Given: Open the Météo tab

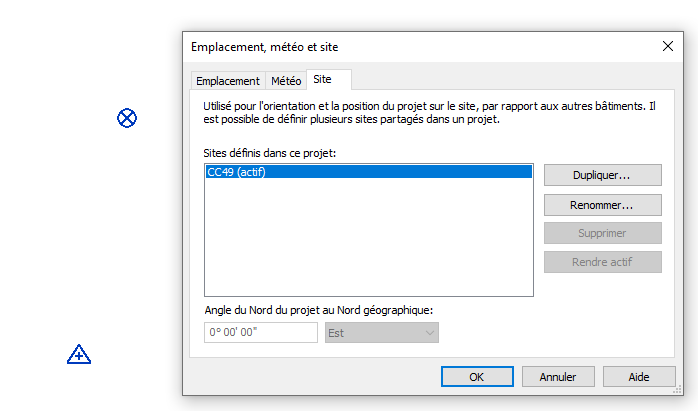Looking at the screenshot, I should 285,81.
